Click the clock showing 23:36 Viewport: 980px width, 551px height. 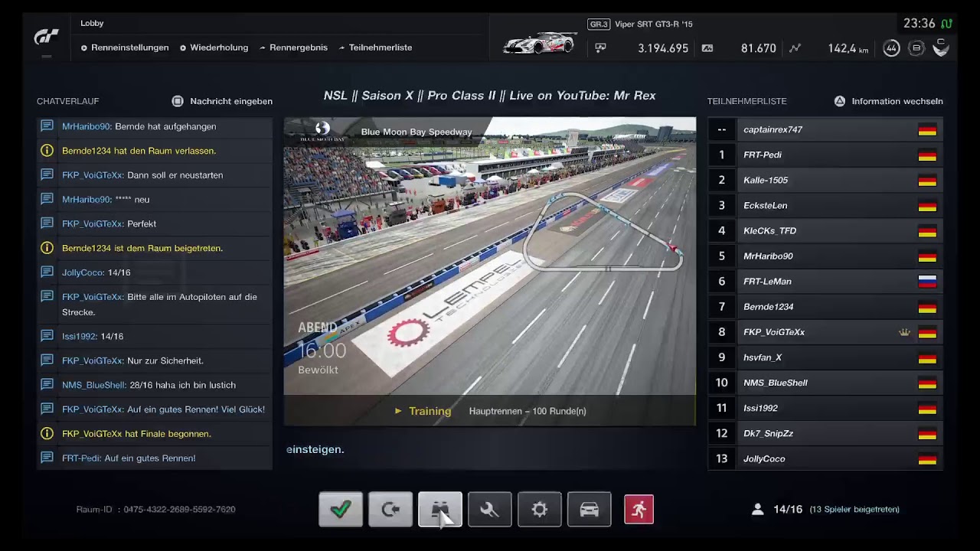920,24
